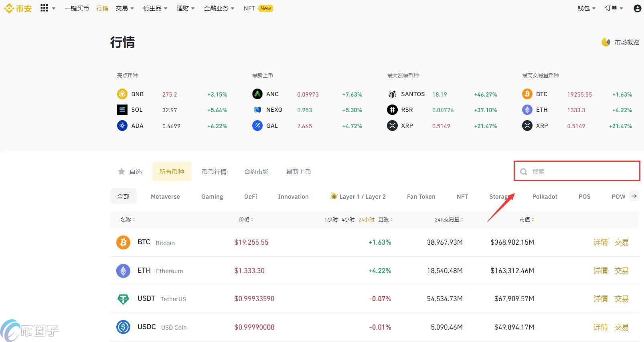
Task: Open the user profile account icon
Action: pyautogui.click(x=637, y=8)
